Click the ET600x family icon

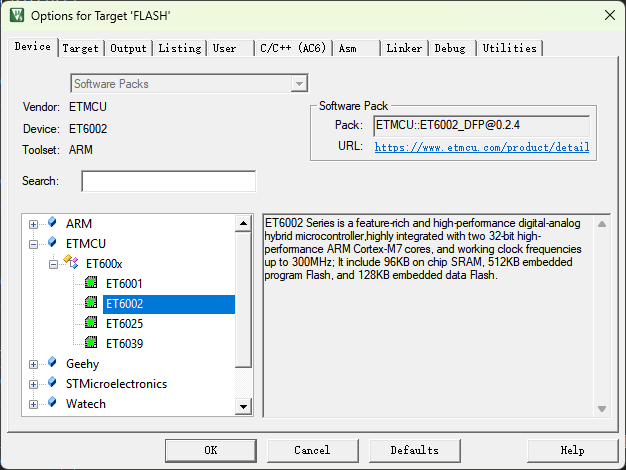71,262
